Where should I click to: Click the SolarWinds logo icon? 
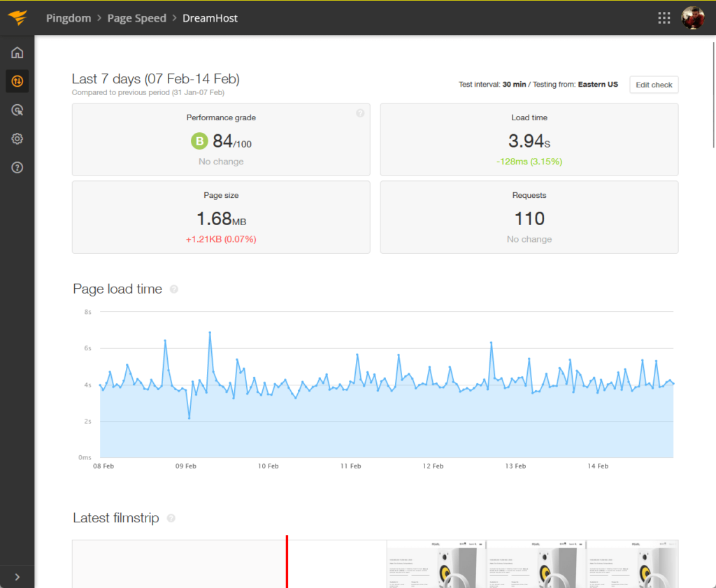(17, 17)
